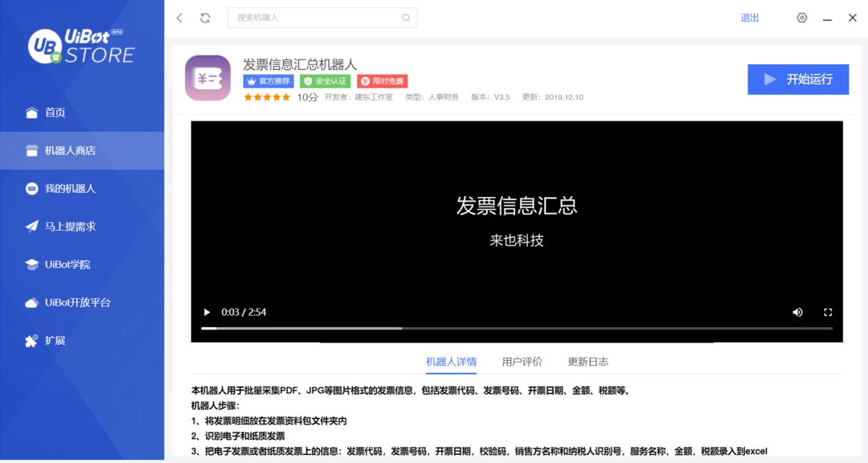Switch to 更新日志 tab
The height and width of the screenshot is (463, 868).
point(588,362)
